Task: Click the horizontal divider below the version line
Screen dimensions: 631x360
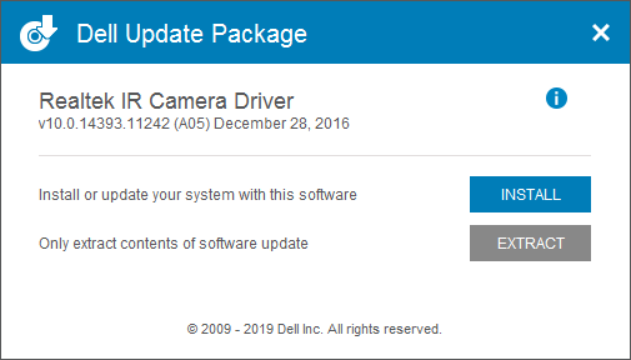Action: pos(315,155)
